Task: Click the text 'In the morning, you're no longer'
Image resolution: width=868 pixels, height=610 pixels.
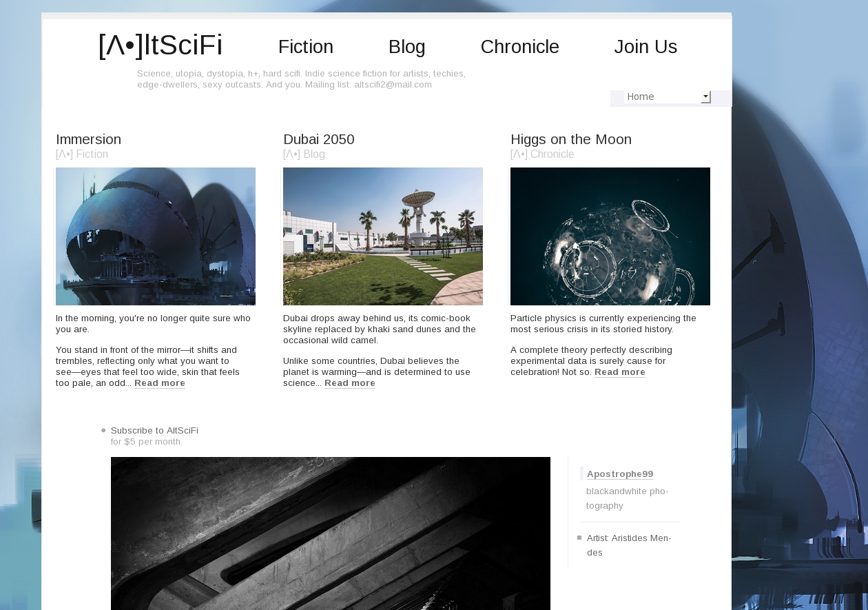Action: point(153,324)
